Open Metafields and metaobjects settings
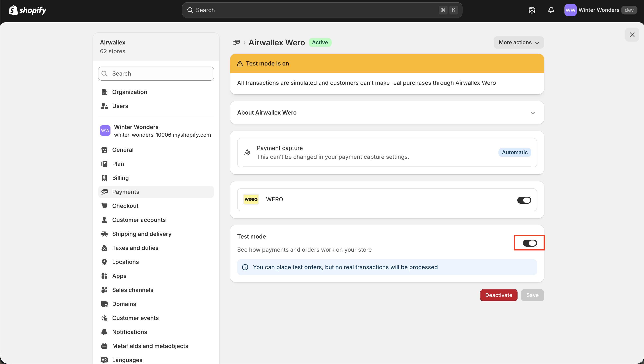 pos(156,346)
